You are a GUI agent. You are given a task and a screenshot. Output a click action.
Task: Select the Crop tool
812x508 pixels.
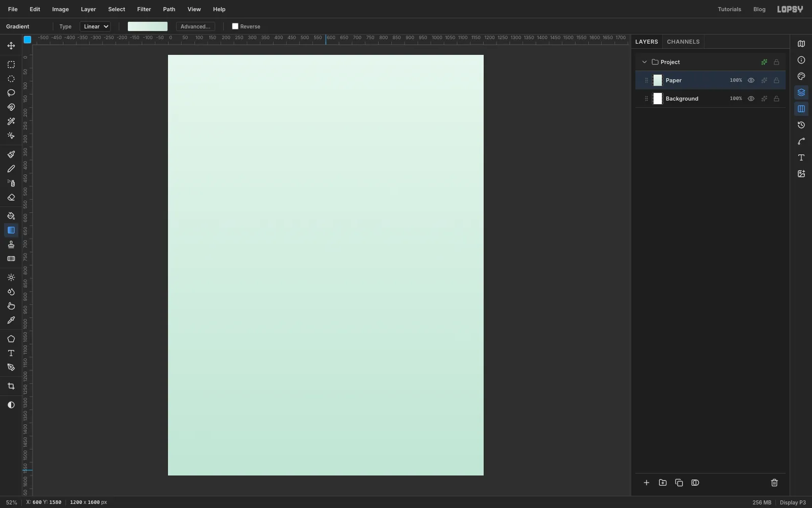pyautogui.click(x=11, y=386)
